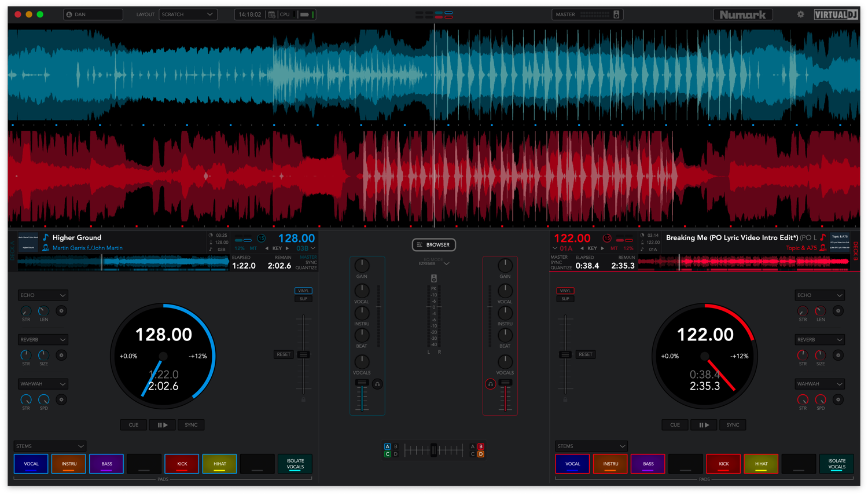The height and width of the screenshot is (495, 868).
Task: Expand the EQ MODE EZREMIX dropdown
Action: coord(433,262)
